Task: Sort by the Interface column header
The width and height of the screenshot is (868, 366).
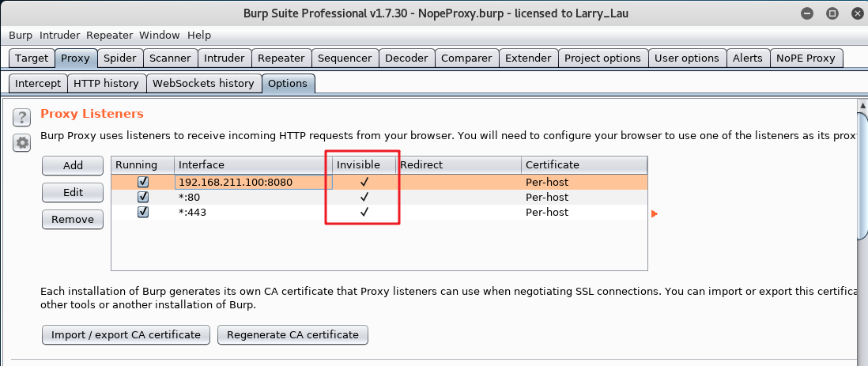Action: [x=253, y=165]
